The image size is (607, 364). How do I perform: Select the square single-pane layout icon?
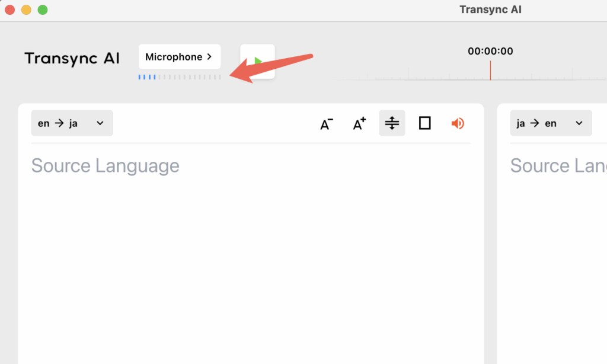coord(424,123)
